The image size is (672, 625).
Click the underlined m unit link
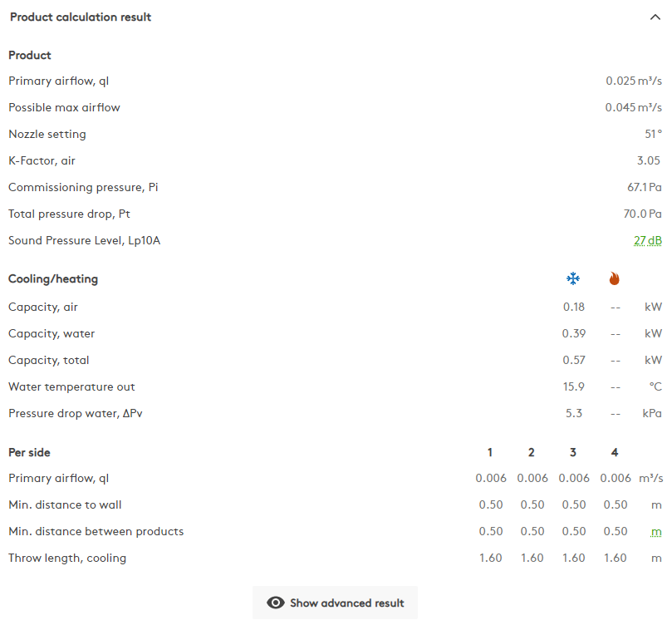click(655, 530)
